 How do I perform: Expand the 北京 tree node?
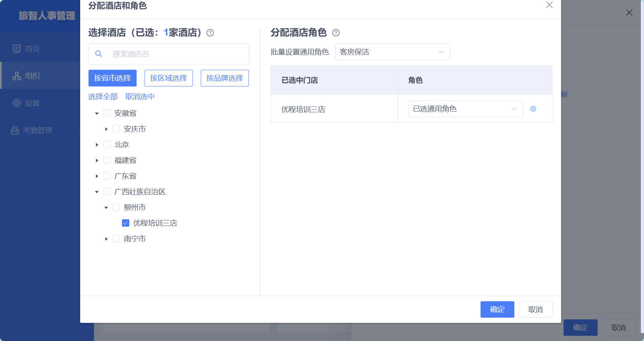(x=97, y=145)
